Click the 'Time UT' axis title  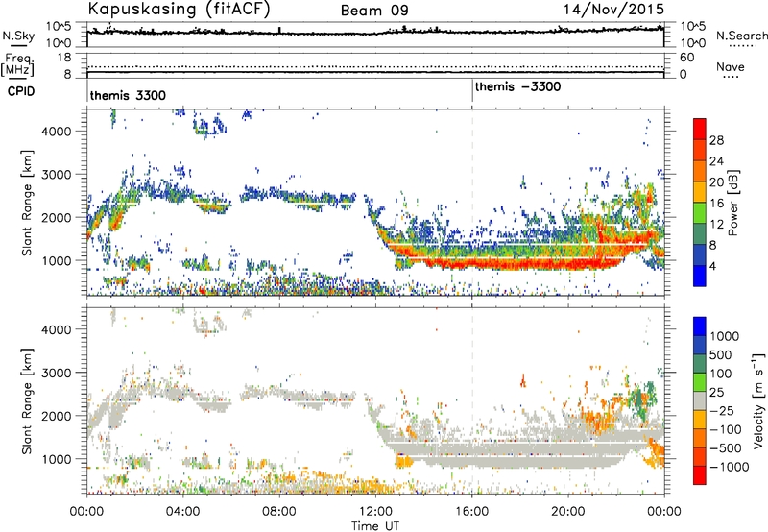375,526
